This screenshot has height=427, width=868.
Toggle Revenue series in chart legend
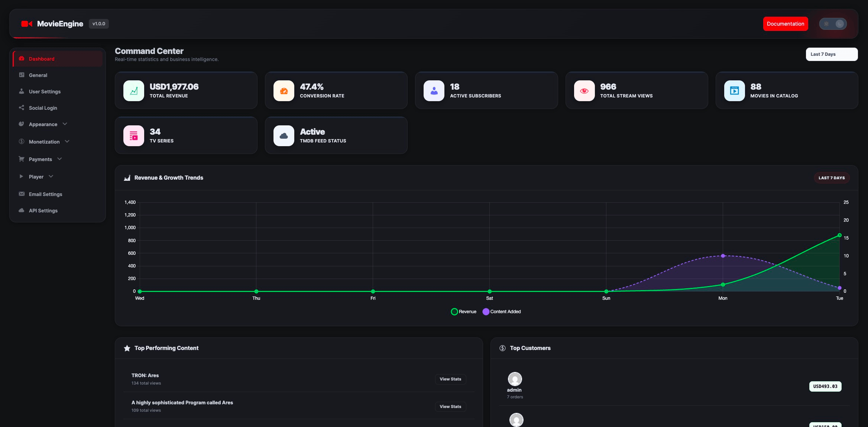(463, 312)
